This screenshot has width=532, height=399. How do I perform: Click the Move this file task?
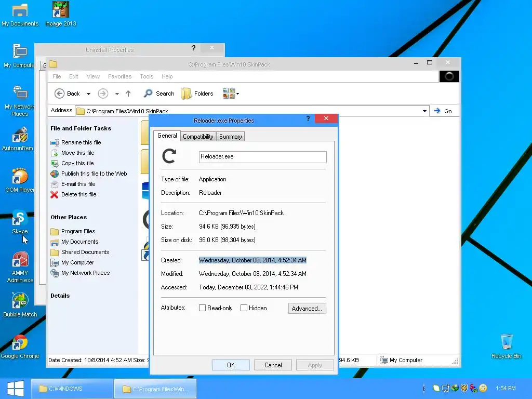pyautogui.click(x=78, y=153)
